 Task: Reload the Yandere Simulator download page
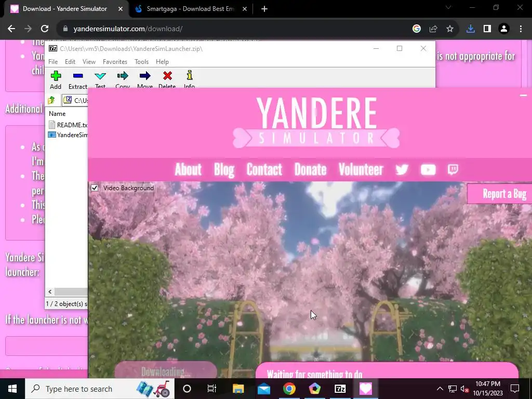[x=45, y=29]
